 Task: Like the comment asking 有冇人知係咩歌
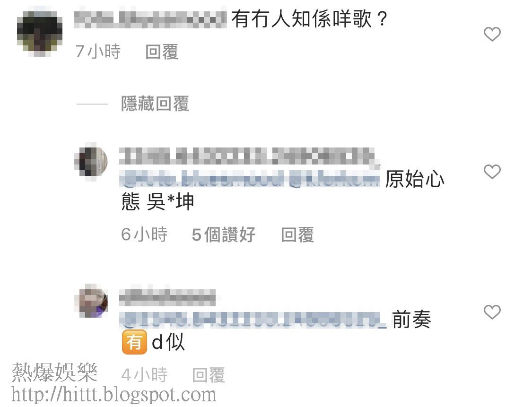click(492, 34)
